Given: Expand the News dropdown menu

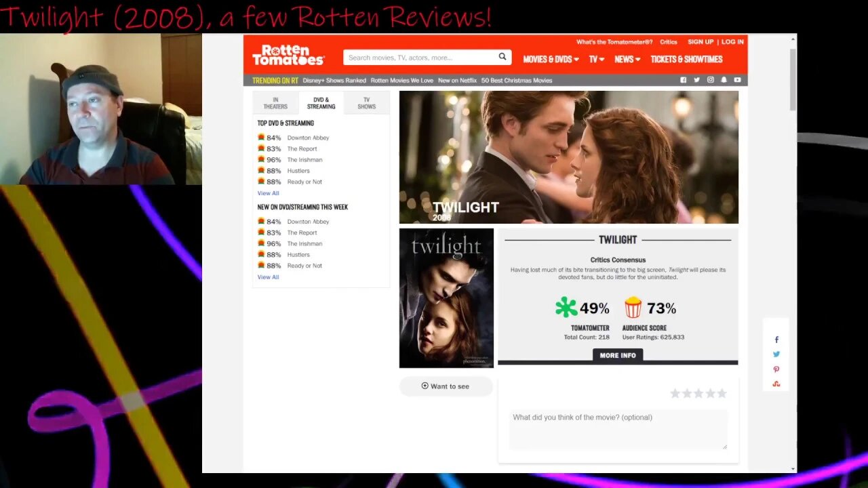Looking at the screenshot, I should point(627,60).
